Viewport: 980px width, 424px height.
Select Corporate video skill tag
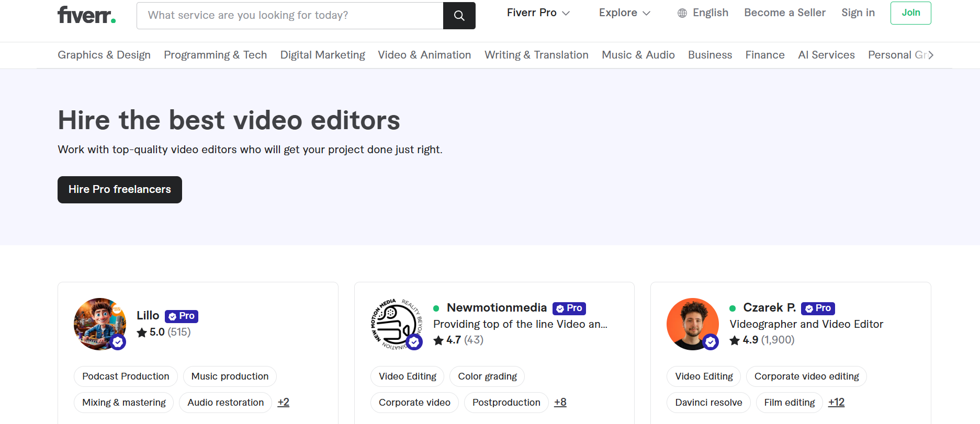click(x=414, y=403)
